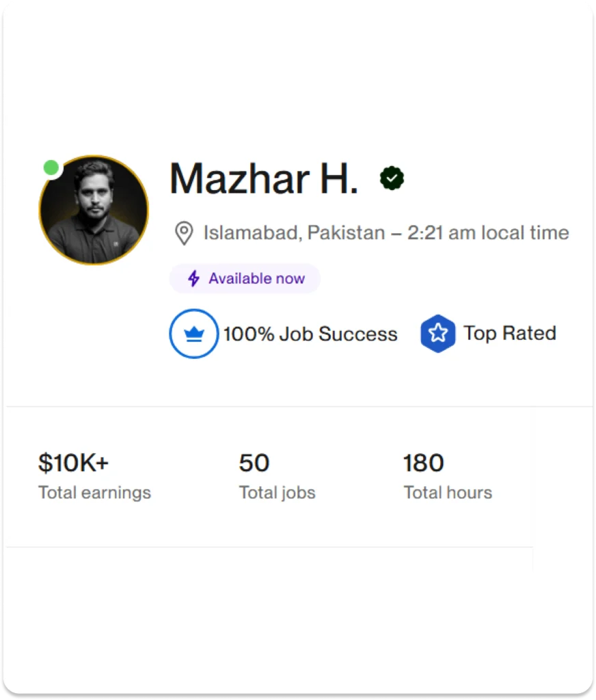Click the 50 jobs count

click(x=254, y=463)
